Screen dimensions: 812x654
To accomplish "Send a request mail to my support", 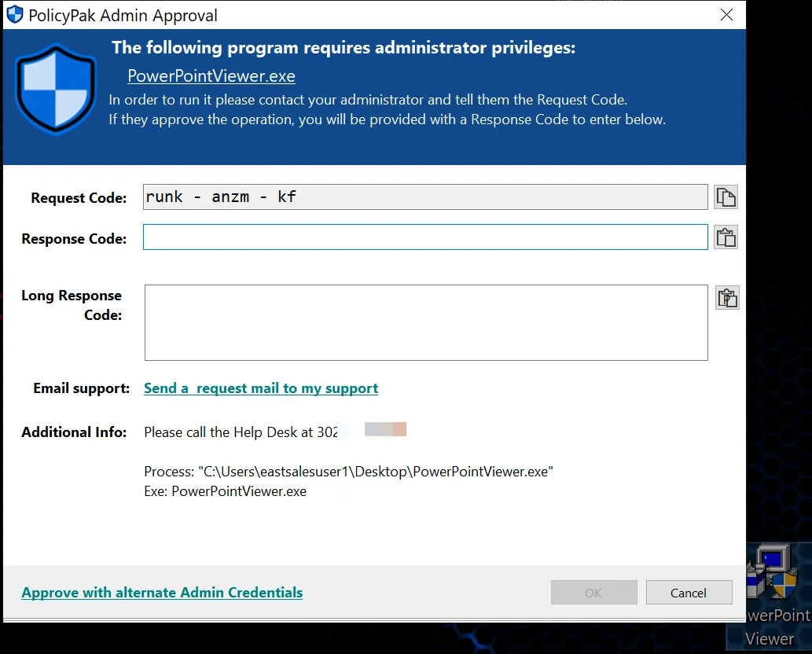I will (x=261, y=388).
